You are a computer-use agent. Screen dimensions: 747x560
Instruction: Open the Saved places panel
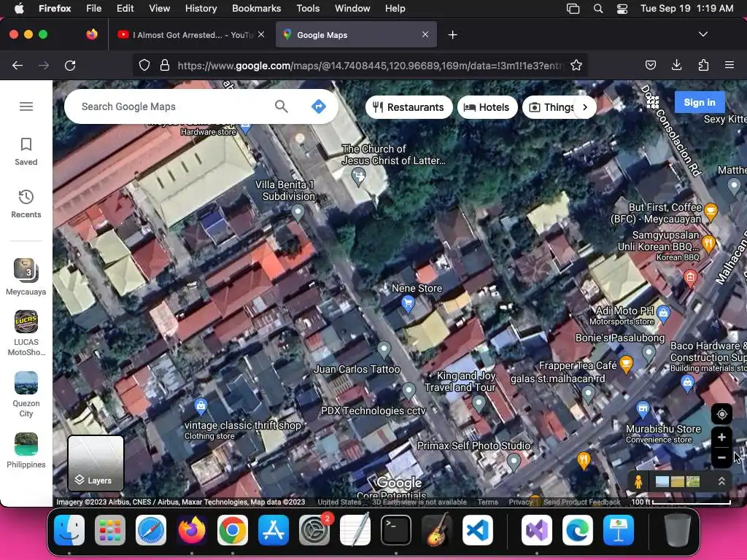(x=26, y=152)
